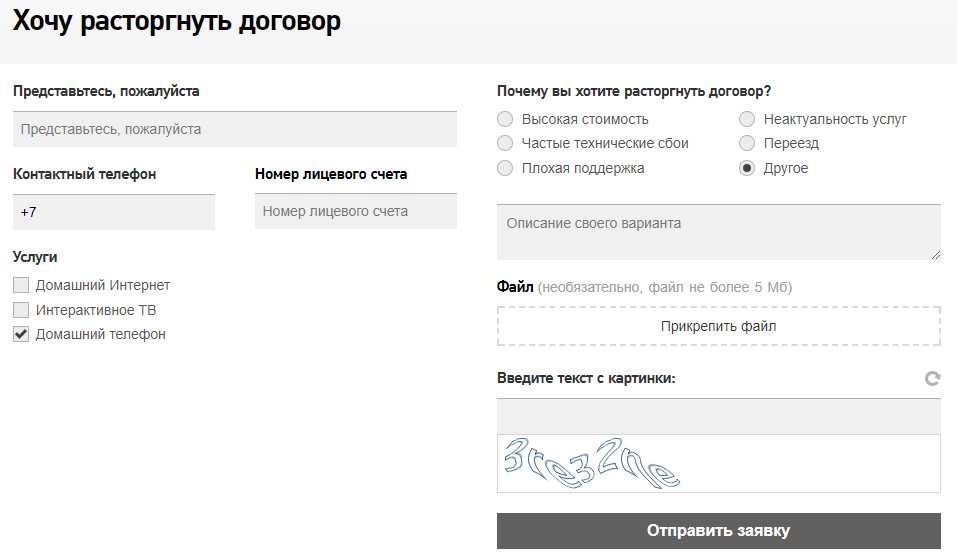Click the Хочу расторгнуть договор heading

(177, 22)
